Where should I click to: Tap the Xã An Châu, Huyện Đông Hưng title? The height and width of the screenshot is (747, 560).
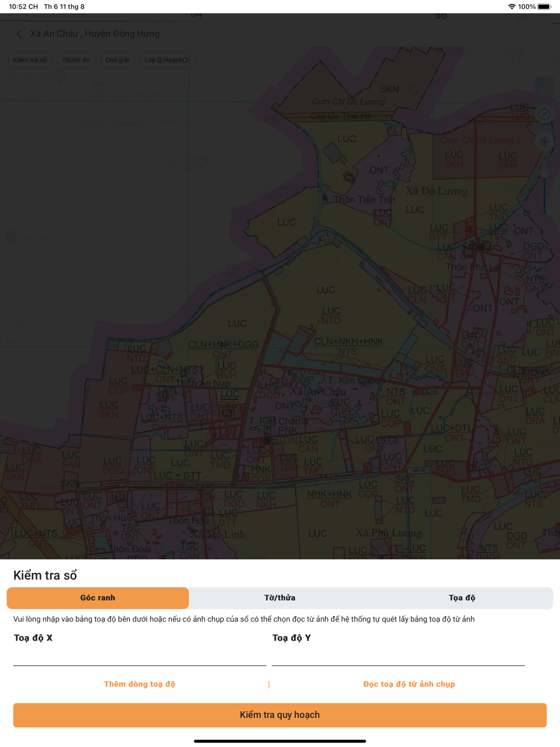click(x=95, y=34)
